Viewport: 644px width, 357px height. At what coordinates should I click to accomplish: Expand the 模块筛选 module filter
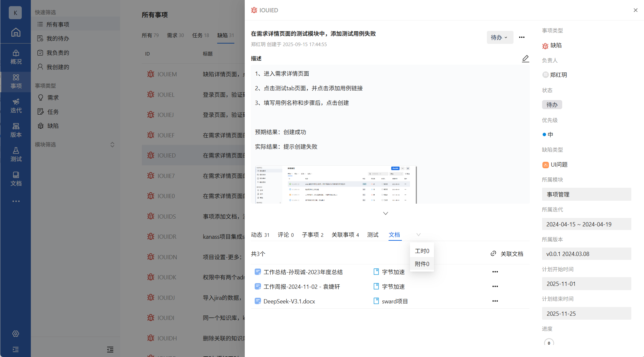click(112, 145)
